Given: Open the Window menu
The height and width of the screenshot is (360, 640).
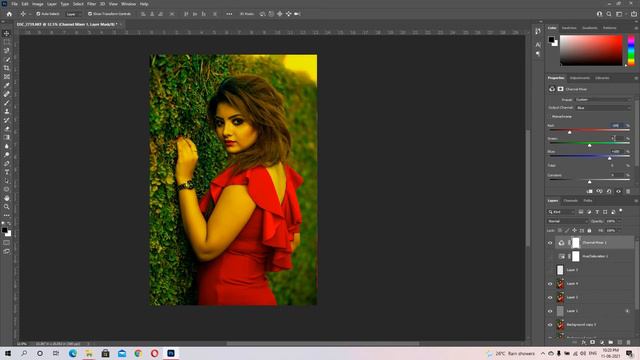Looking at the screenshot, I should 128,4.
